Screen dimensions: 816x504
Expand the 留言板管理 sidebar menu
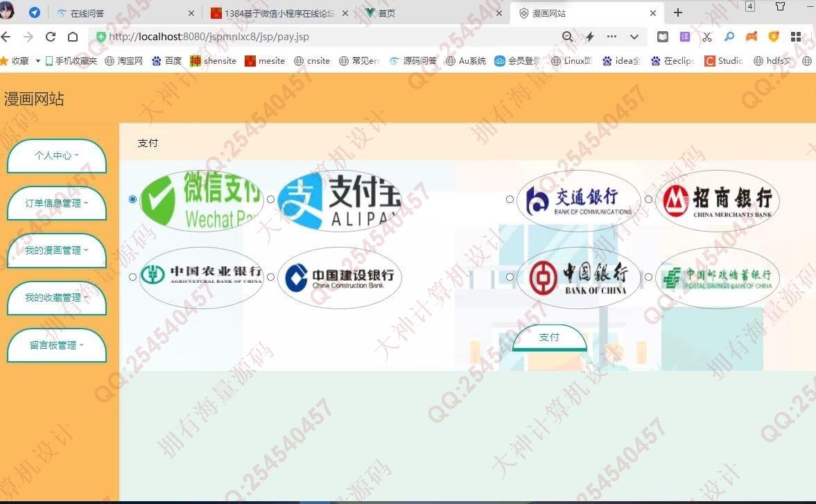(x=57, y=345)
